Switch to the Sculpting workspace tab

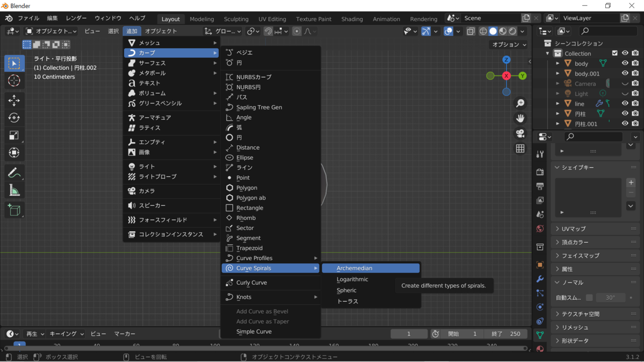(x=236, y=19)
